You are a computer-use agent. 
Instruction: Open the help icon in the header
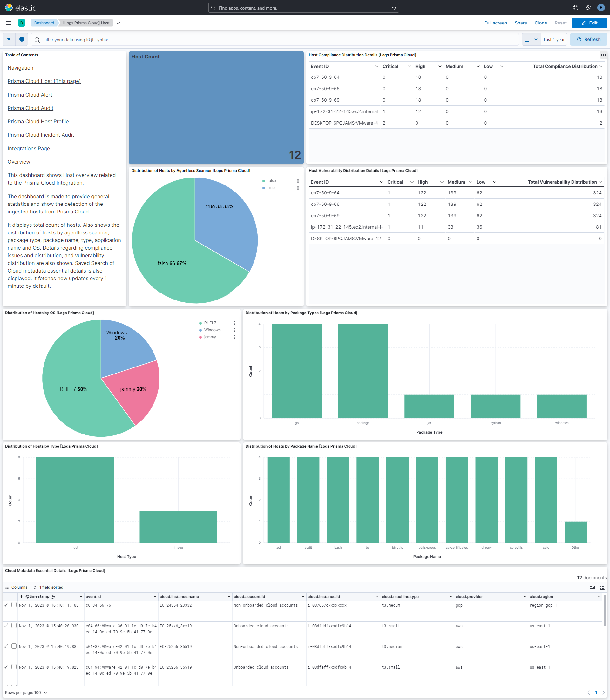(x=575, y=8)
